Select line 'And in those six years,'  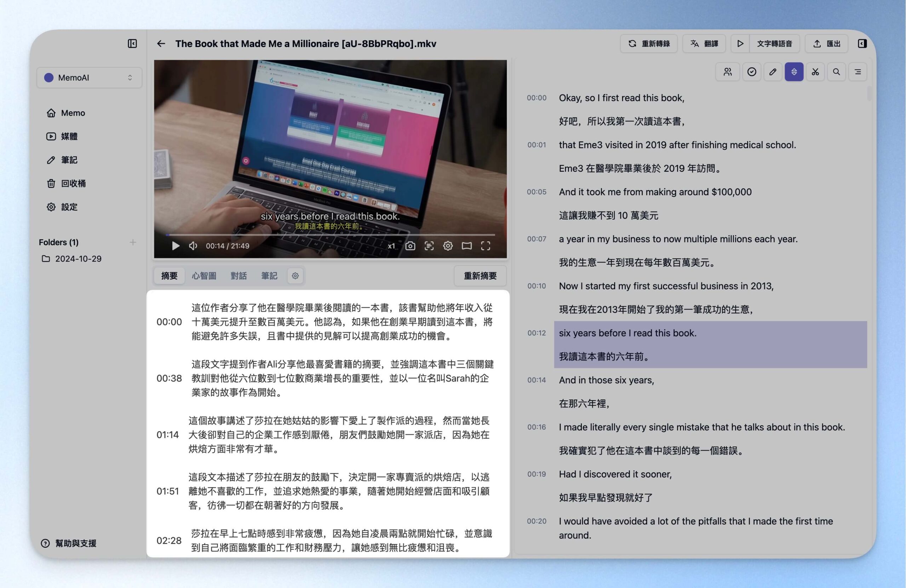coord(606,380)
